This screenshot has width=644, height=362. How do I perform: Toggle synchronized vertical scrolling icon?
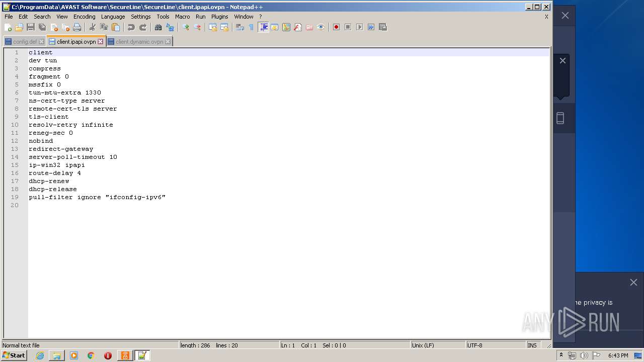tap(213, 27)
